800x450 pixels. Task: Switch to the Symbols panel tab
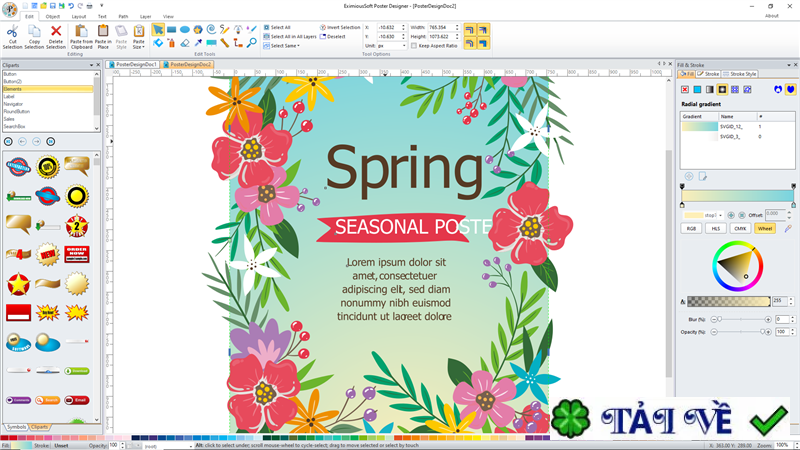16,427
